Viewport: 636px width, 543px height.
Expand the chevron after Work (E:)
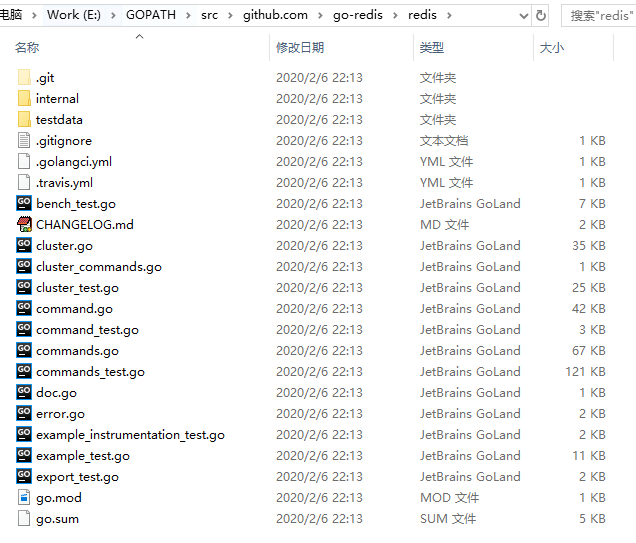coord(113,16)
